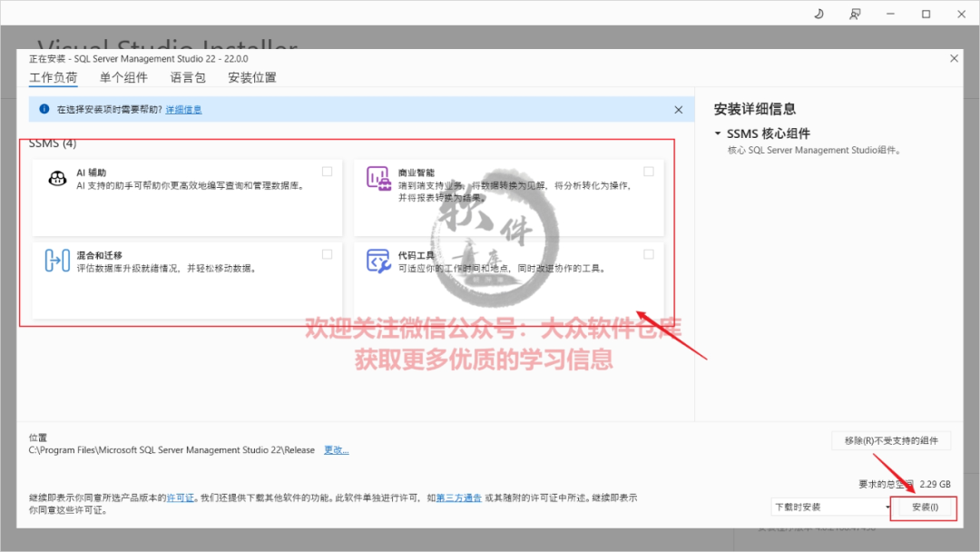This screenshot has width=980, height=552.
Task: Click the install path text under 位置
Action: 171,450
